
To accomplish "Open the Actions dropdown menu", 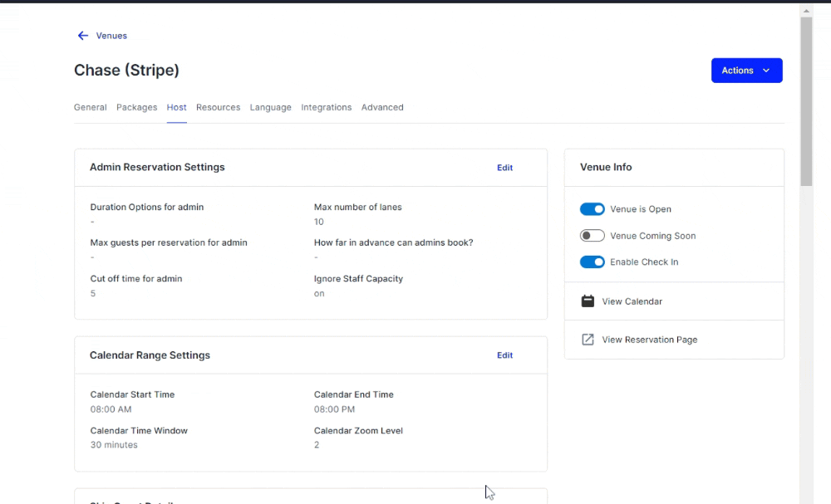I will click(x=746, y=71).
